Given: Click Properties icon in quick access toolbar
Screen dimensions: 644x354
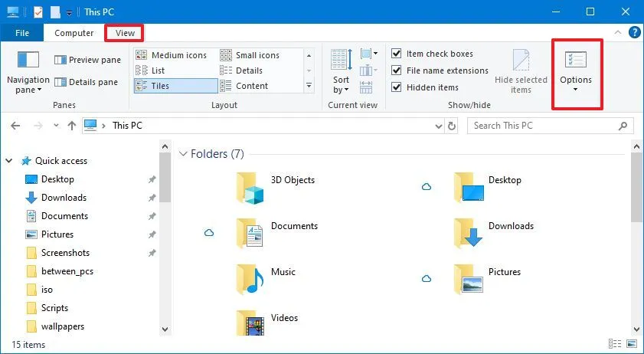Looking at the screenshot, I should [x=38, y=12].
